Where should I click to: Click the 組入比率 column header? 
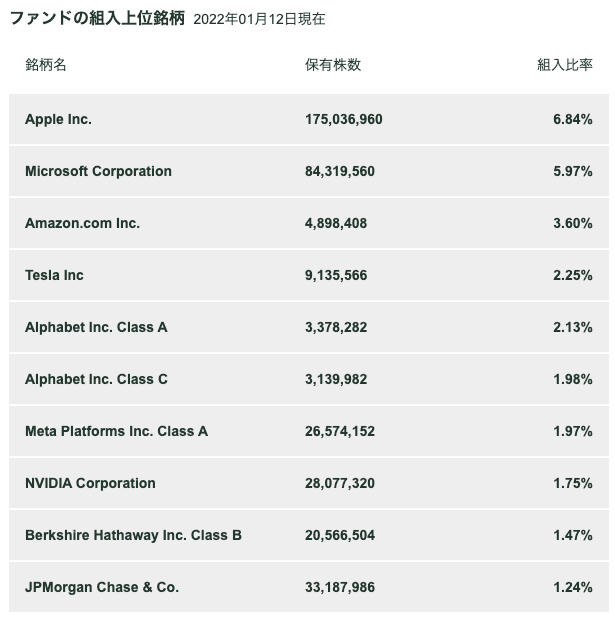point(564,64)
